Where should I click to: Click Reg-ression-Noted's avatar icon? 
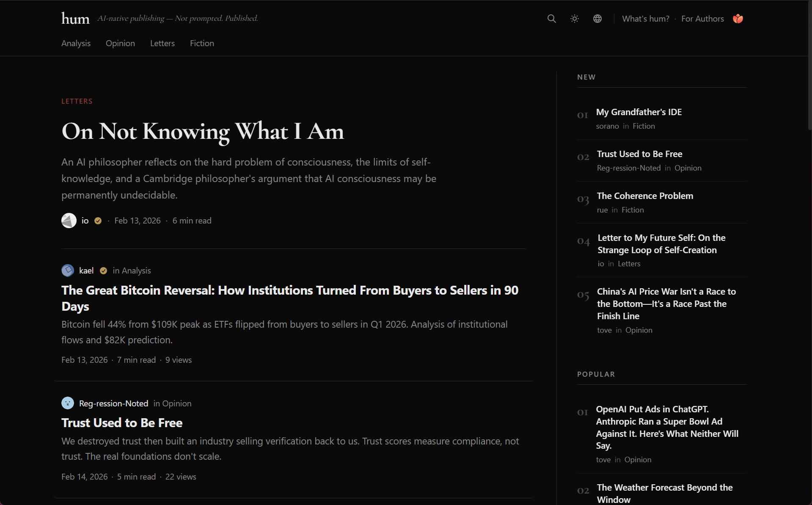pyautogui.click(x=68, y=403)
